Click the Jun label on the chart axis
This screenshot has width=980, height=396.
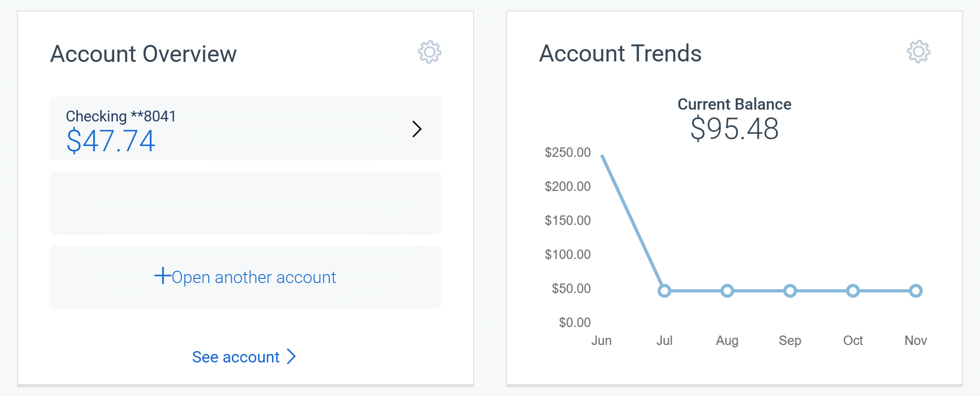click(602, 340)
